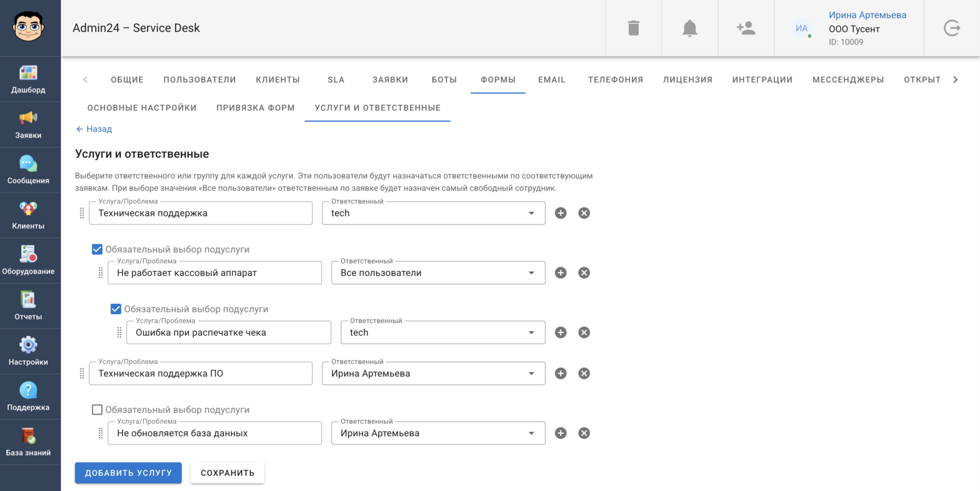Open notifications bell icon

[x=689, y=28]
